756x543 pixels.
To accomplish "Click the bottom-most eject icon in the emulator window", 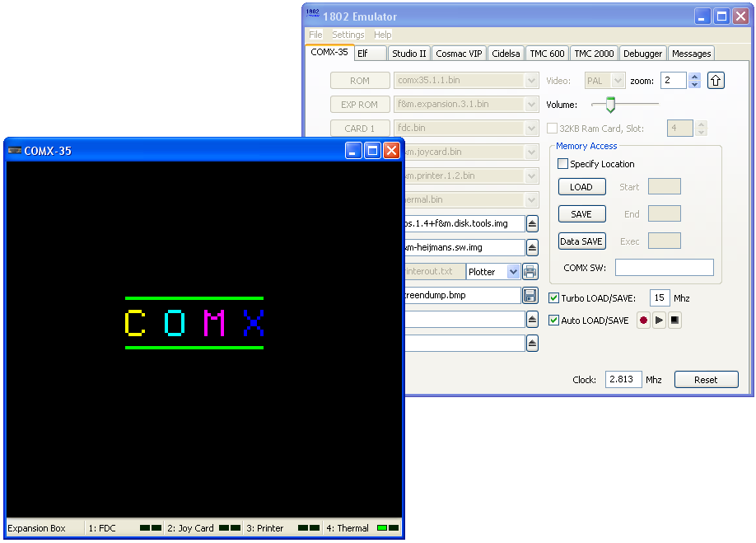I will coord(532,344).
